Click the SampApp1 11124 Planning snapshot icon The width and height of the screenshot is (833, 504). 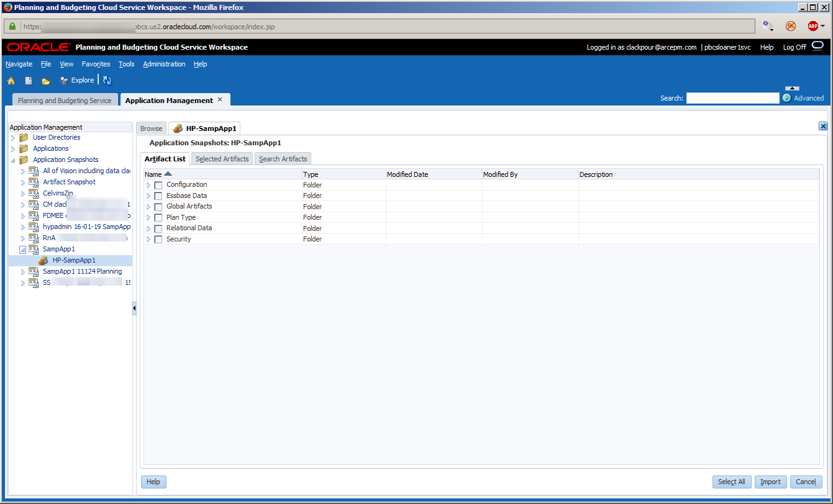34,272
